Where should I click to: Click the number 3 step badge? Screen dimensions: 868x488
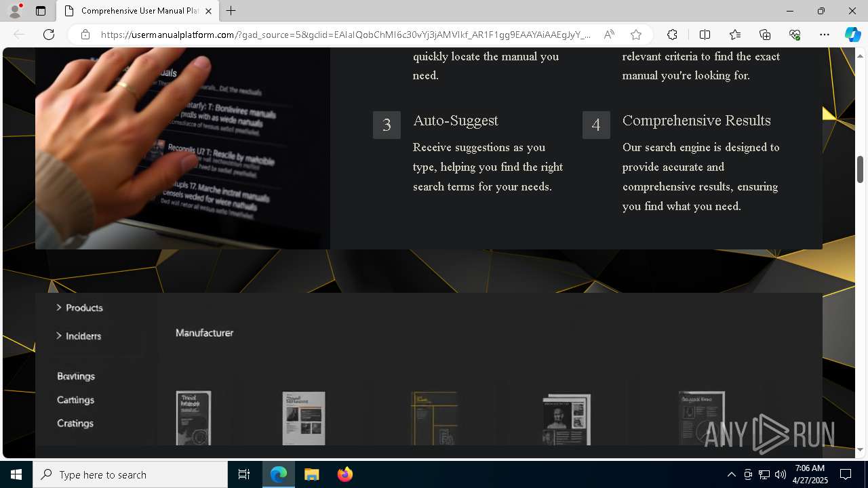click(x=387, y=125)
